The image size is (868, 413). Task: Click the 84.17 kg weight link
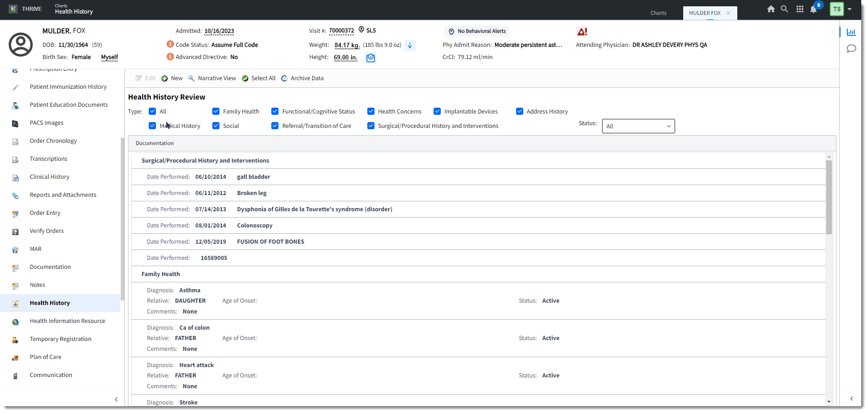point(347,45)
